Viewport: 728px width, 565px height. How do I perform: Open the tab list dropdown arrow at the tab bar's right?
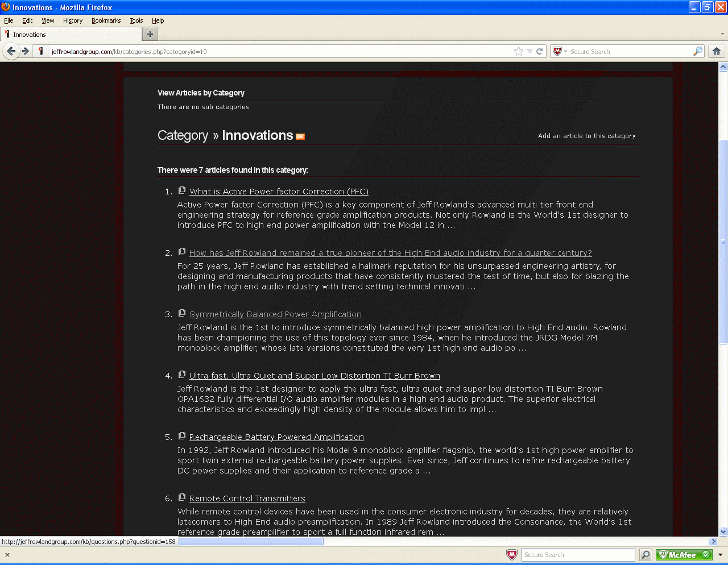coord(723,34)
